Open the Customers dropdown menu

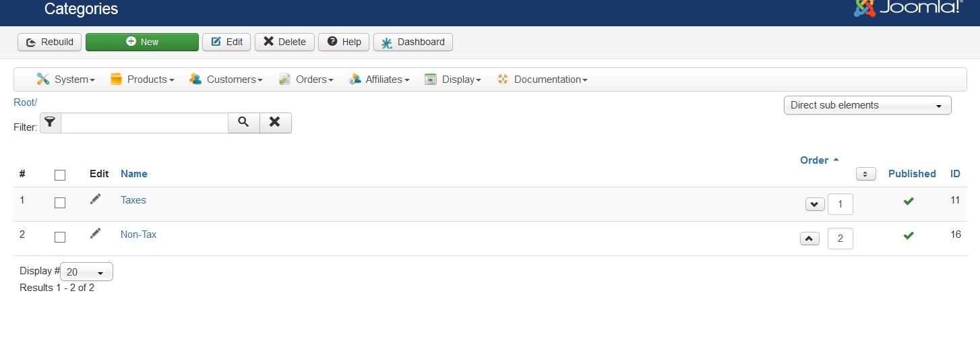[x=226, y=80]
